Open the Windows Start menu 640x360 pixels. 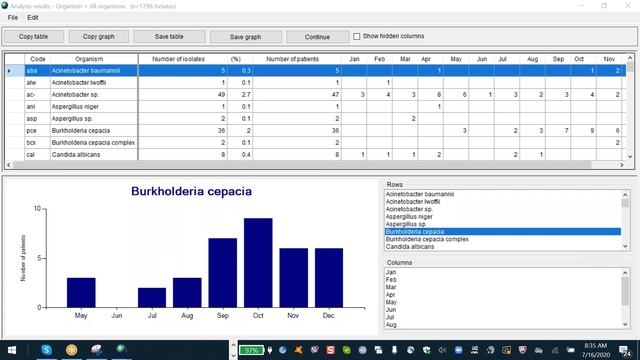pos(12,350)
